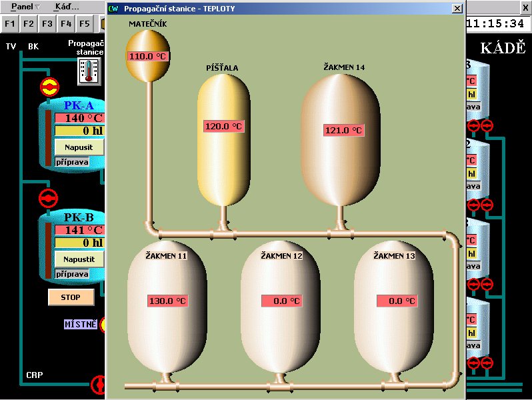The image size is (532, 400).
Task: Click the valve symbol above tank PK-A
Action: 49,87
